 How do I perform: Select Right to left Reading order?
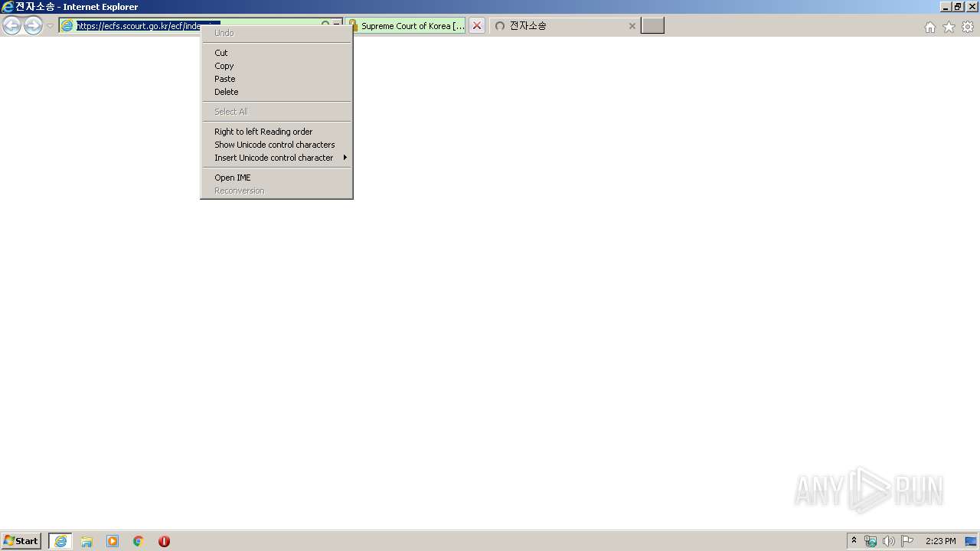point(276,132)
